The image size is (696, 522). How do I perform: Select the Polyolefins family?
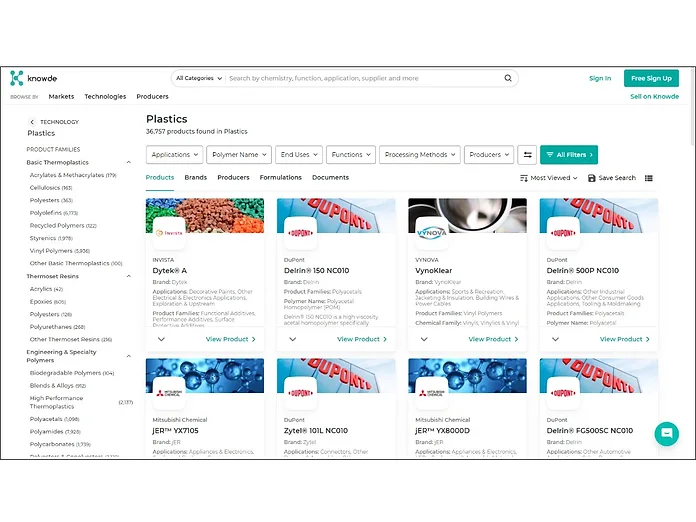coord(53,213)
